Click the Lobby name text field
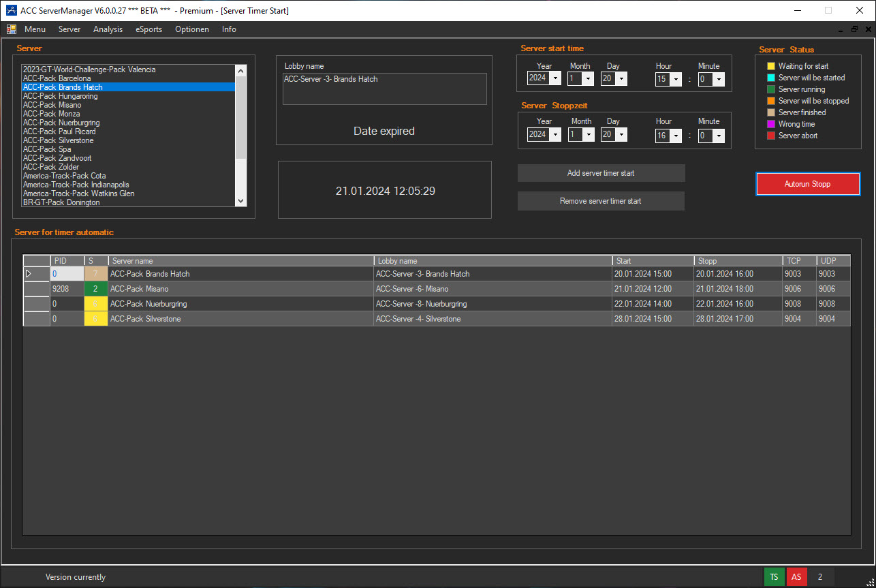The image size is (876, 588). (384, 89)
